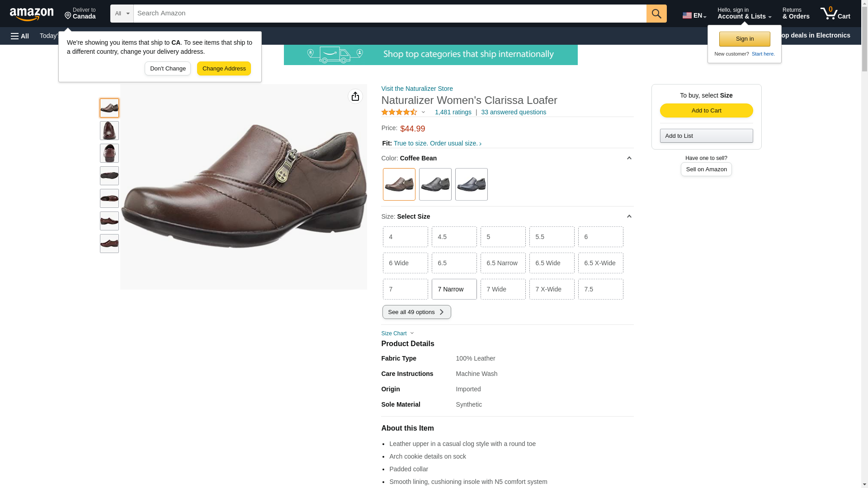Click Deliver to Canada location
The height and width of the screenshot is (488, 868).
tap(80, 14)
